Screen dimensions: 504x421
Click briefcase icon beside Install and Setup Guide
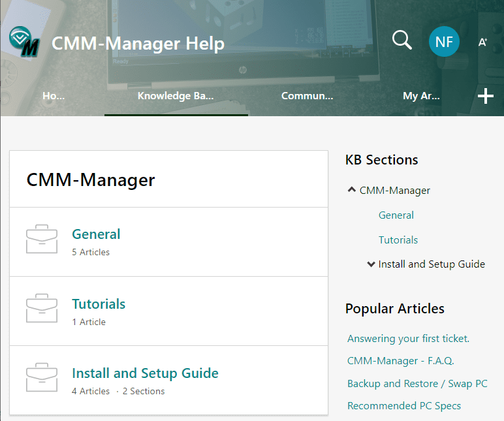pyautogui.click(x=42, y=378)
